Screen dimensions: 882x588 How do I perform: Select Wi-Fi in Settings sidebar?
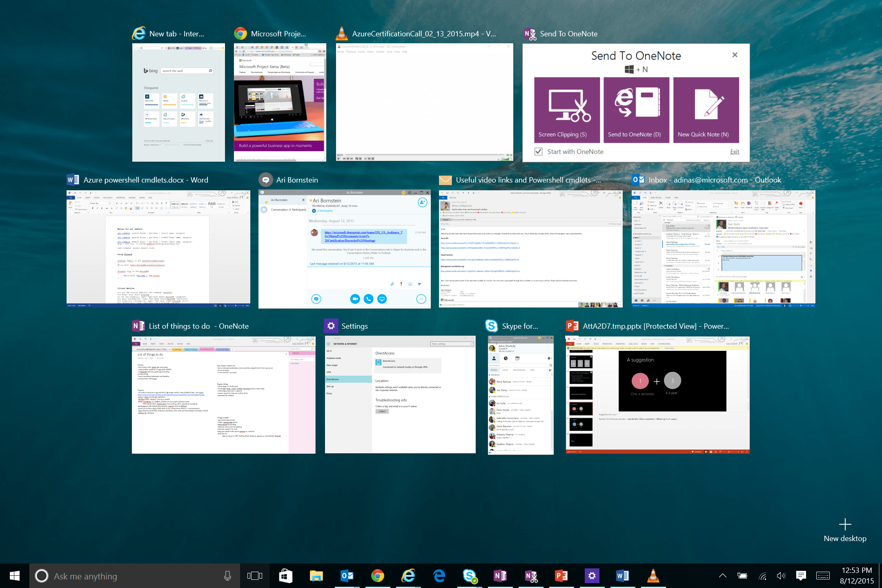tap(348, 351)
